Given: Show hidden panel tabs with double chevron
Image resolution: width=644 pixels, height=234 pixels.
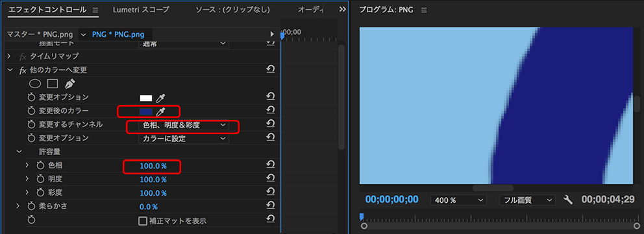Looking at the screenshot, I should pos(343,10).
